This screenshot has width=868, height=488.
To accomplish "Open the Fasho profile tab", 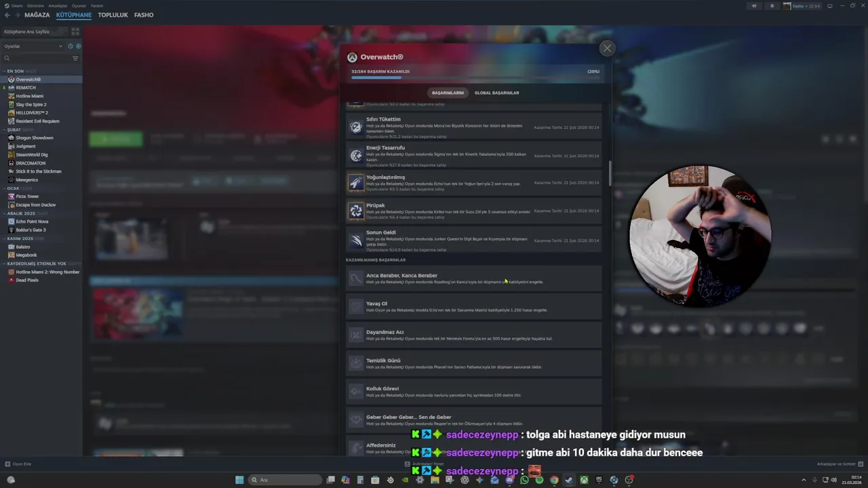I will click(x=144, y=15).
